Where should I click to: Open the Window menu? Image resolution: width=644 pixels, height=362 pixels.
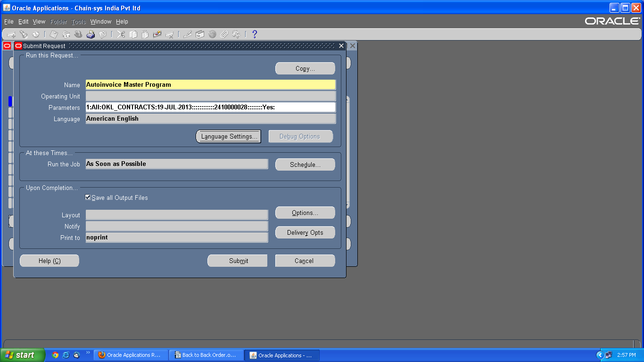101,22
